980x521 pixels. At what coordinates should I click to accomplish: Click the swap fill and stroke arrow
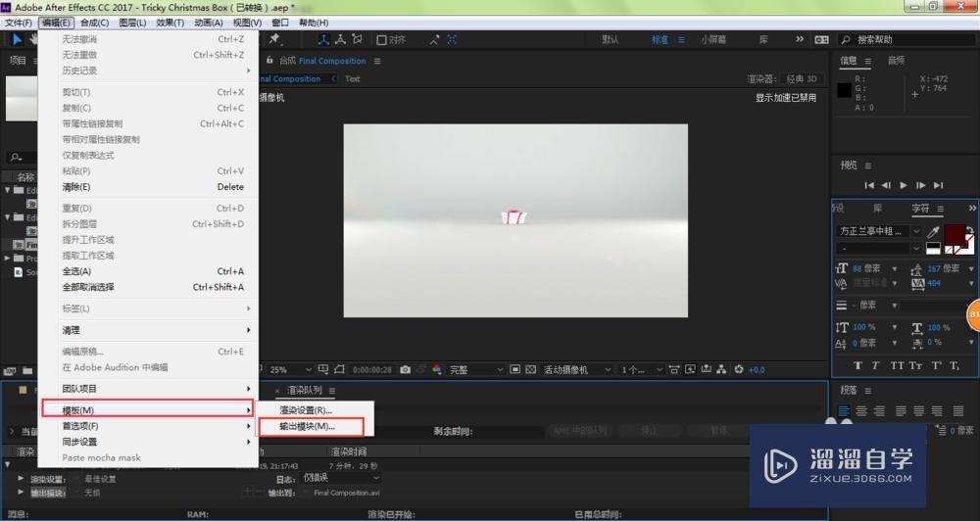(969, 230)
